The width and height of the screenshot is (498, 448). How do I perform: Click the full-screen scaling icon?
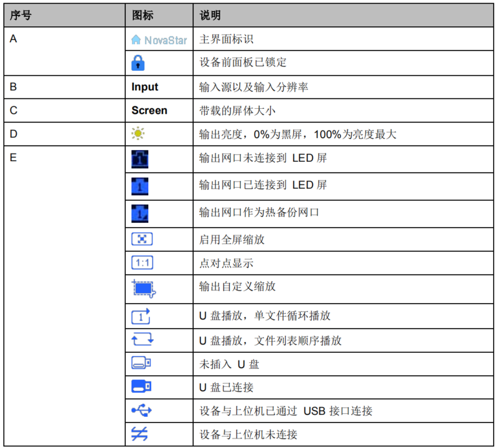tap(142, 239)
